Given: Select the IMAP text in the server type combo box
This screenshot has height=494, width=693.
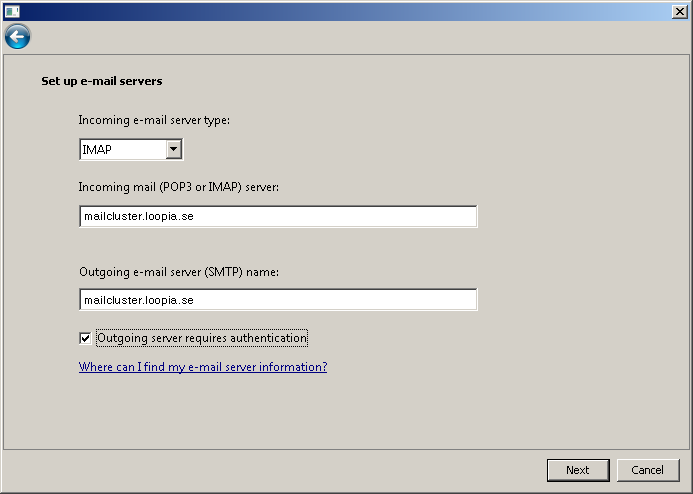Looking at the screenshot, I should pos(97,150).
